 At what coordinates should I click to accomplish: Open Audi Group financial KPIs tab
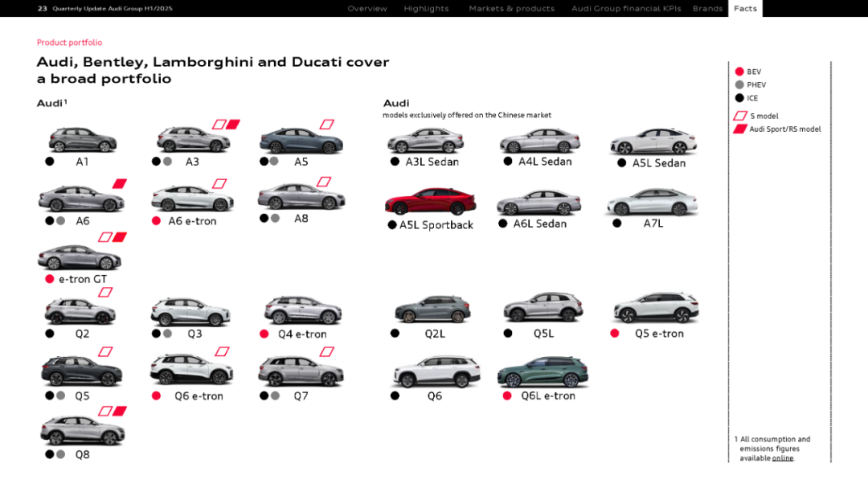click(x=625, y=9)
